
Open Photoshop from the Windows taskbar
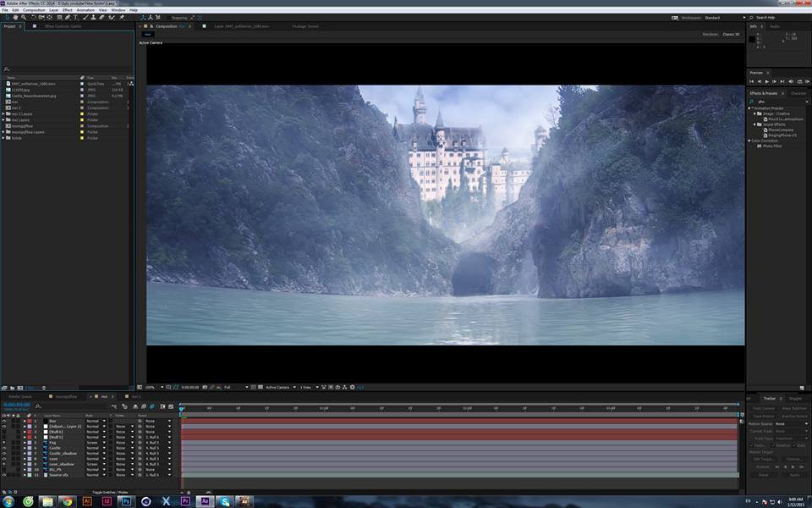pos(125,501)
